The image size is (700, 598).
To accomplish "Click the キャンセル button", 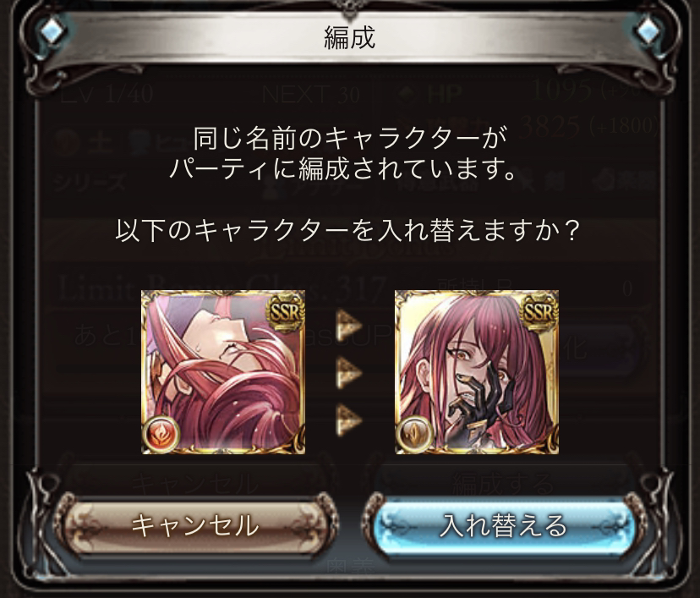I will [x=195, y=525].
